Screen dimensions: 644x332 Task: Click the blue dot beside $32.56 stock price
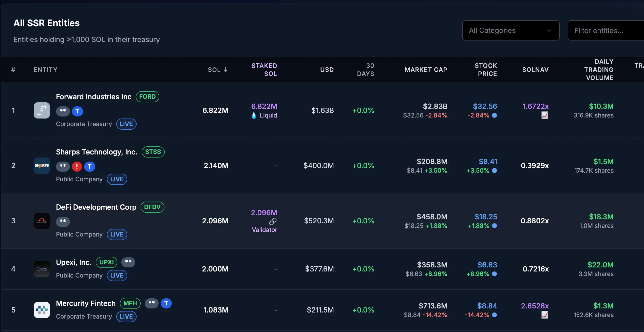[x=494, y=115]
